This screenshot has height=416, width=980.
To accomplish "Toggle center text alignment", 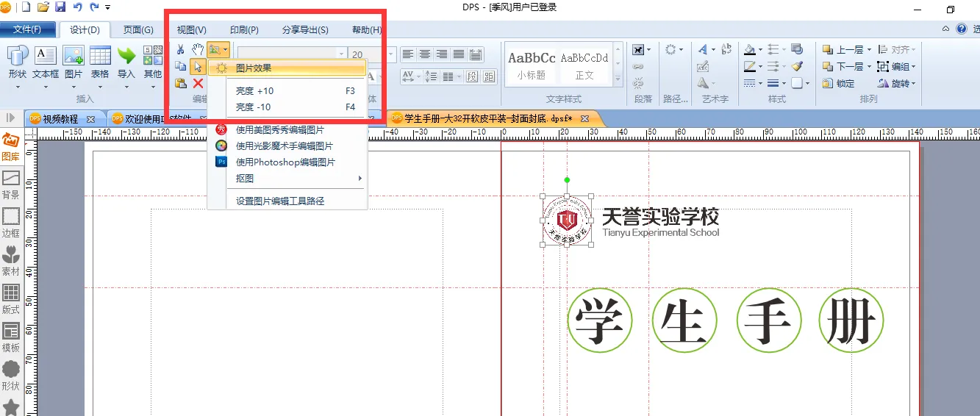I will (x=425, y=54).
